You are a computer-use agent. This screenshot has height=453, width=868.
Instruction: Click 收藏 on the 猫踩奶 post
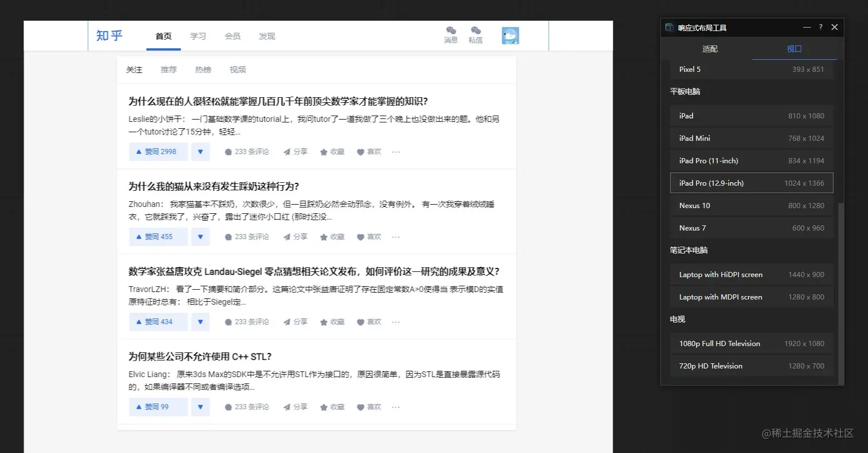tap(332, 237)
